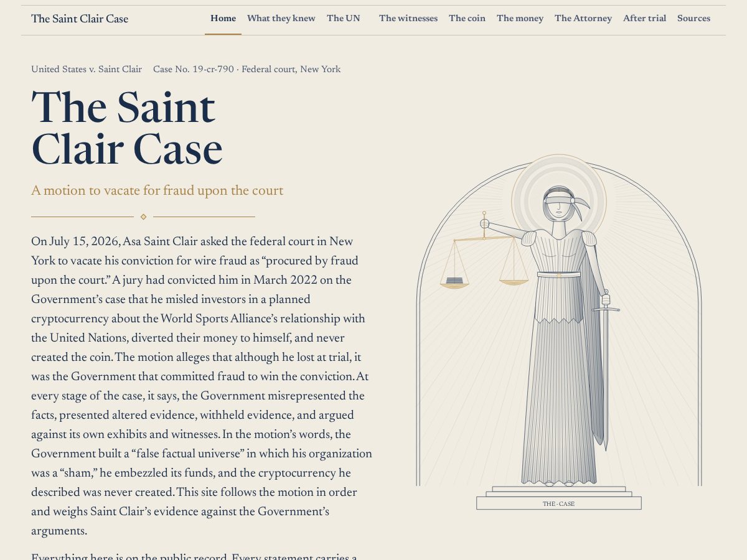Go to the Sources page

[x=693, y=19]
